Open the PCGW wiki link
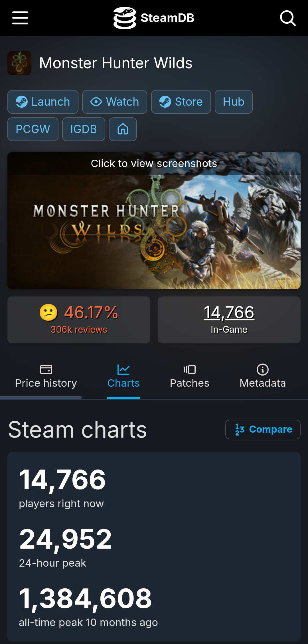The height and width of the screenshot is (644, 308). pos(33,129)
